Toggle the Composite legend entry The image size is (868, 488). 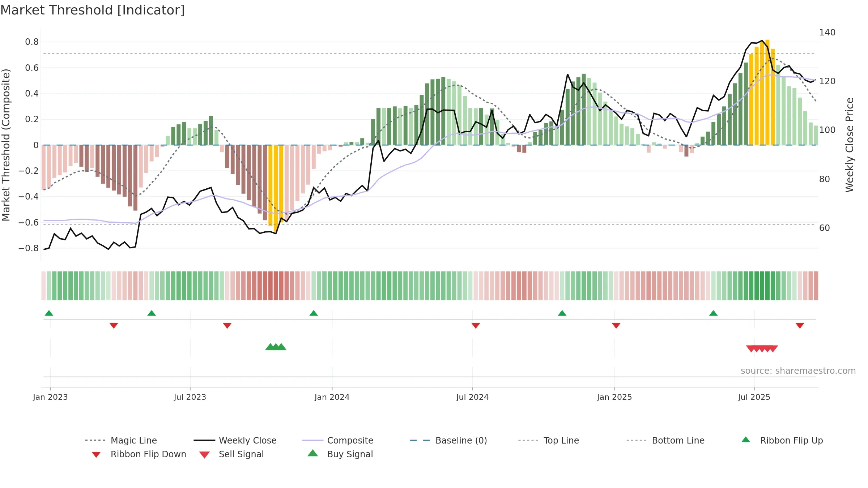(337, 440)
